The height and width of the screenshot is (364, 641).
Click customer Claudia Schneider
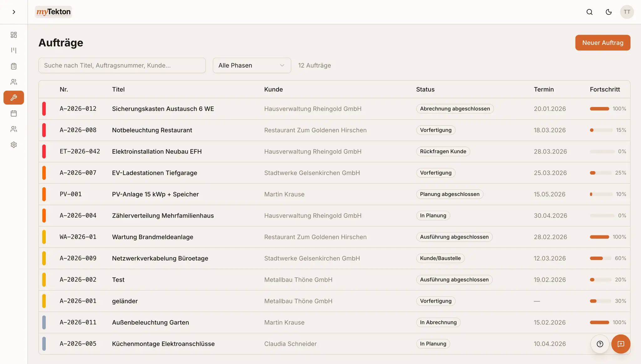(x=290, y=344)
